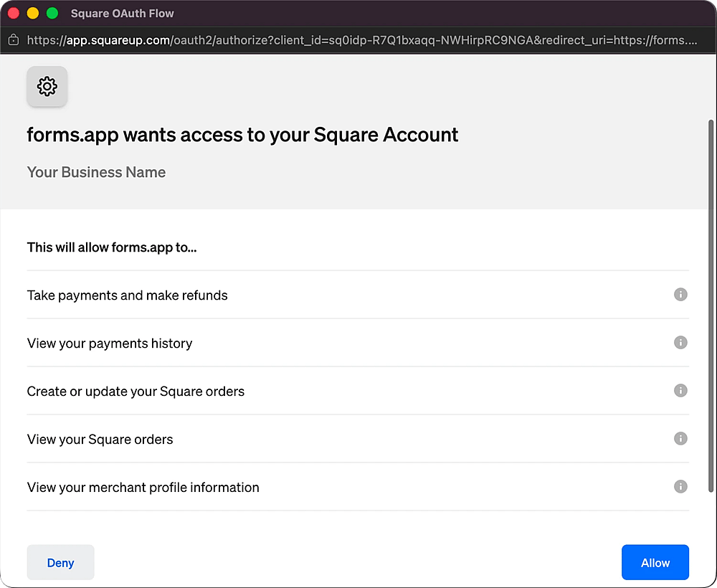The image size is (717, 588).
Task: Open info for Take payments and make refunds
Action: [x=680, y=295]
